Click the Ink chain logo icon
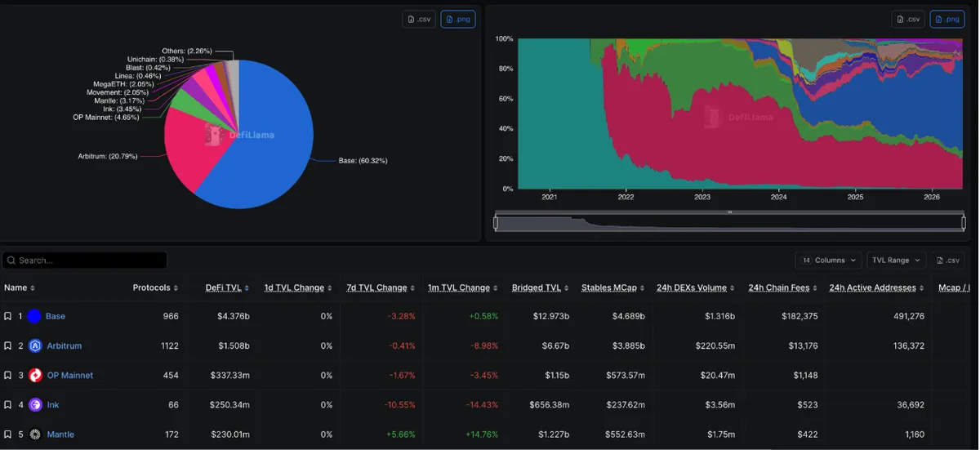This screenshot has width=980, height=450. pos(34,405)
